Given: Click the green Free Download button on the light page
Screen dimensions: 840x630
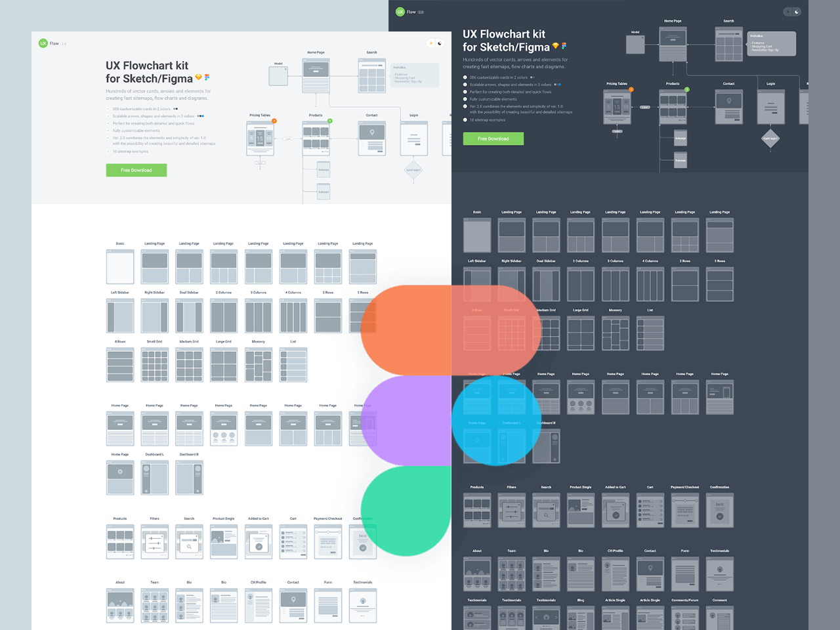Looking at the screenshot, I should (136, 170).
